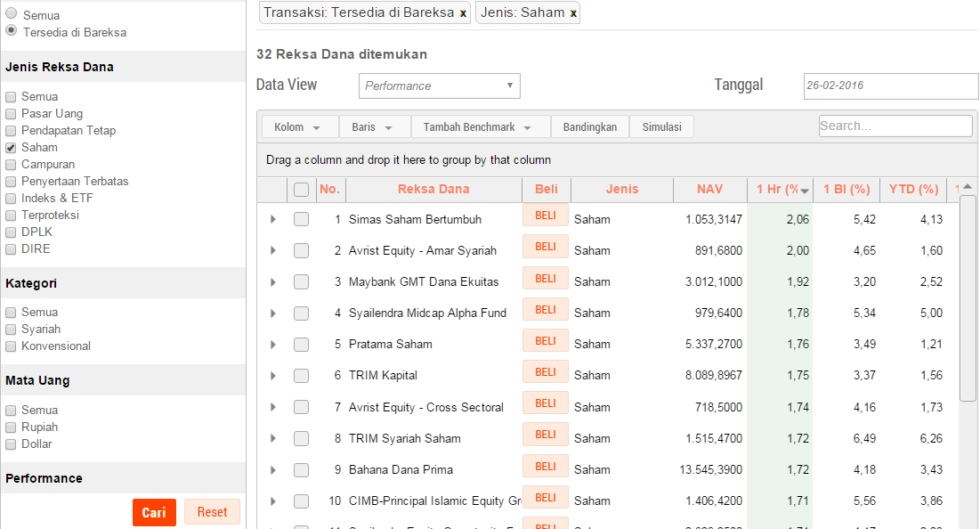Open the Tanggal date field
Image resolution: width=980 pixels, height=529 pixels.
pos(891,85)
